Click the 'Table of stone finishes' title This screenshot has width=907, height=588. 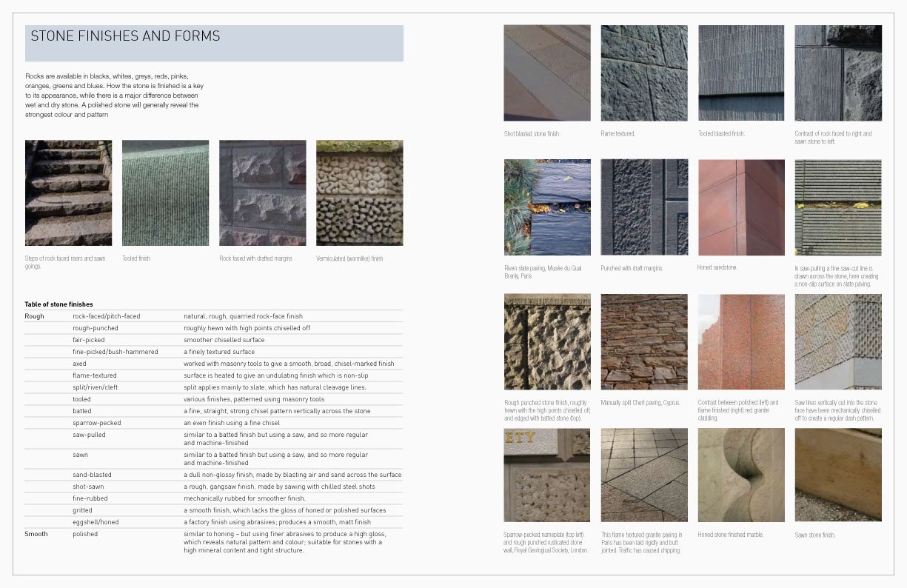58,304
